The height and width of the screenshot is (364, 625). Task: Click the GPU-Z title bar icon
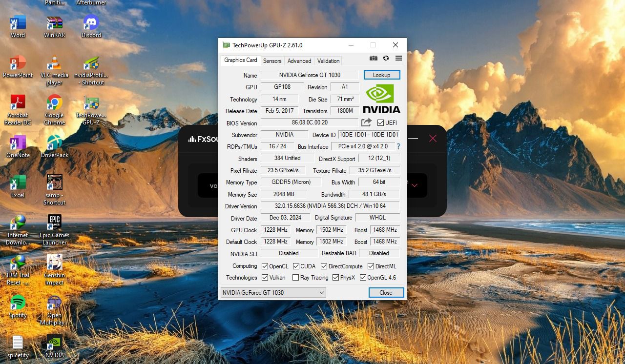(226, 45)
